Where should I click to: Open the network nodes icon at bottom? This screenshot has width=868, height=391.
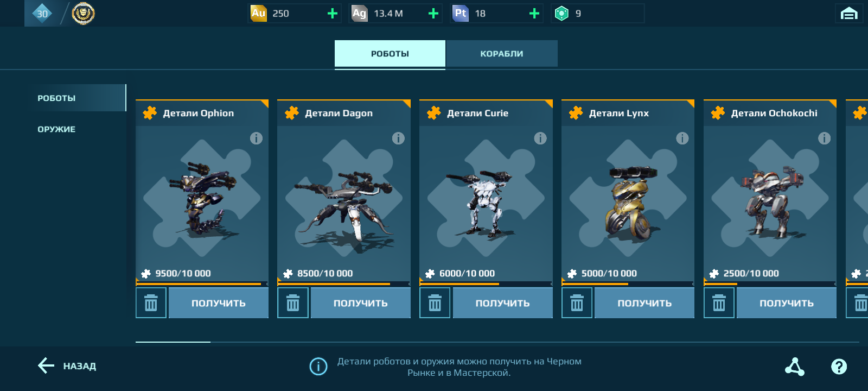[795, 367]
